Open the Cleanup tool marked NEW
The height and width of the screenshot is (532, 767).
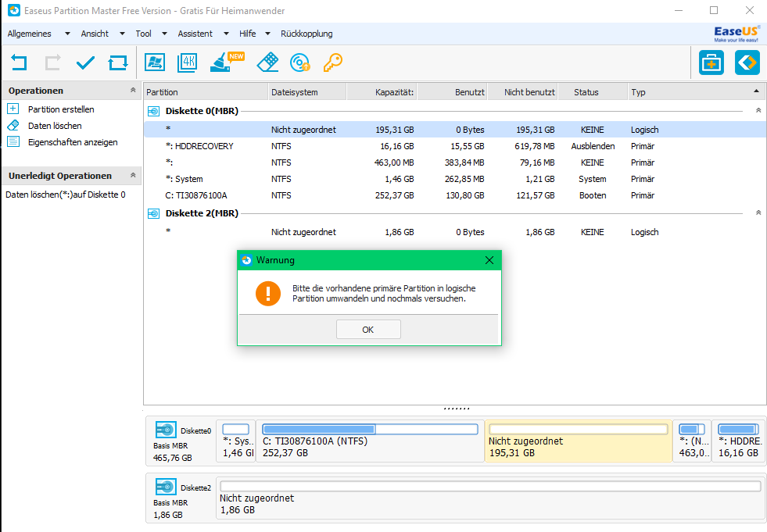click(227, 62)
